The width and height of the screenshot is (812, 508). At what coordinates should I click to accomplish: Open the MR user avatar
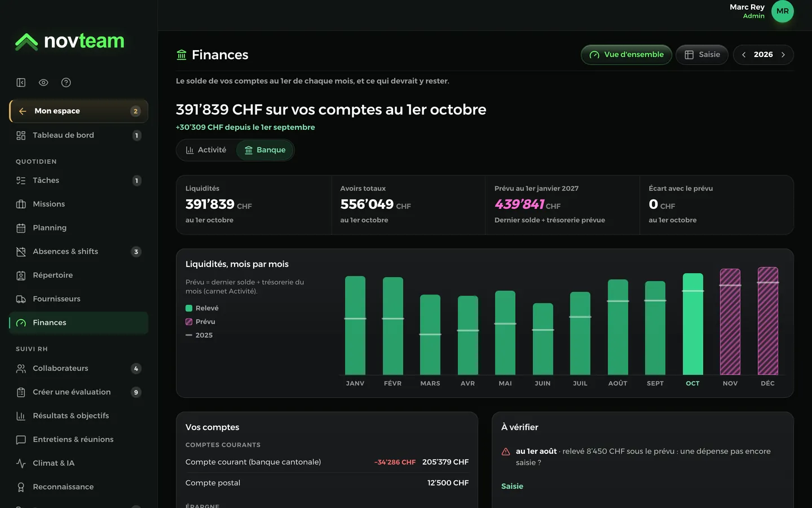782,11
